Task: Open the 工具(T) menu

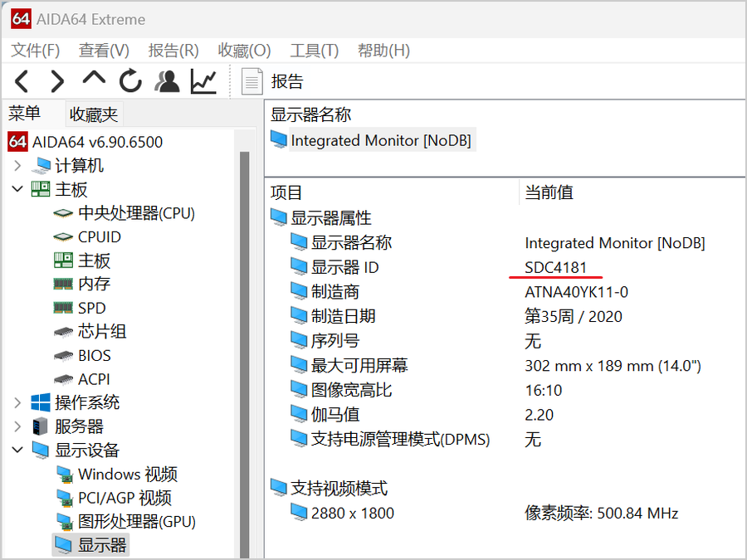Action: pos(314,50)
